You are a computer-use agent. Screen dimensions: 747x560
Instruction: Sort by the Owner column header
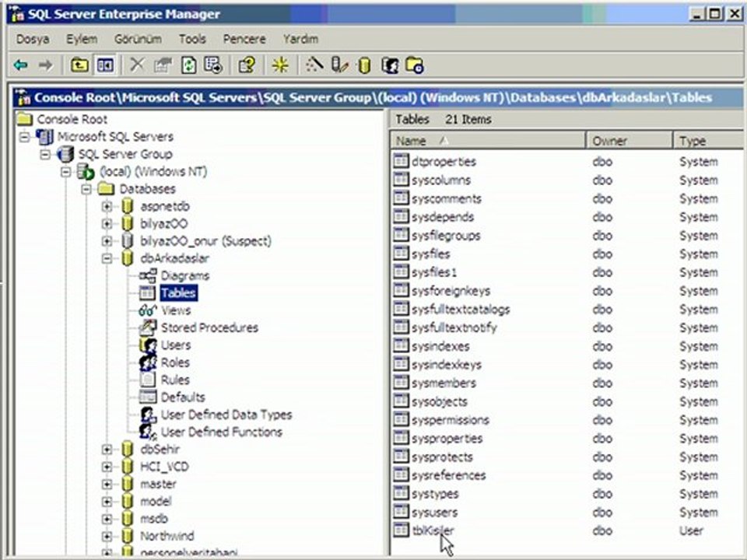(x=630, y=141)
